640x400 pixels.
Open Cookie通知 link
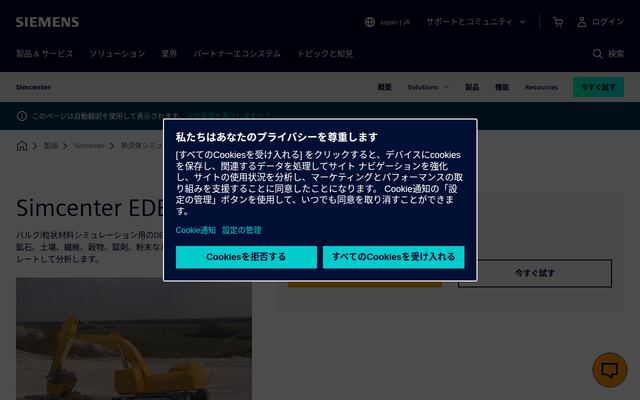tap(196, 230)
